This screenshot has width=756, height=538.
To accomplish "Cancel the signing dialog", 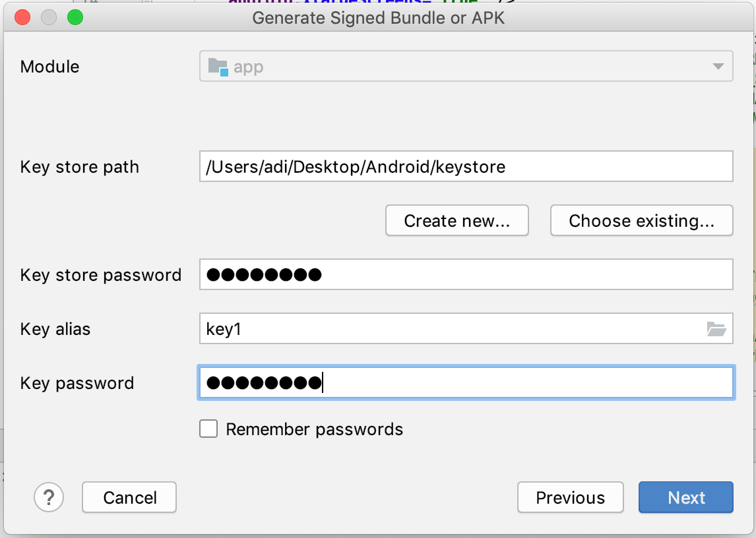I will pos(129,497).
